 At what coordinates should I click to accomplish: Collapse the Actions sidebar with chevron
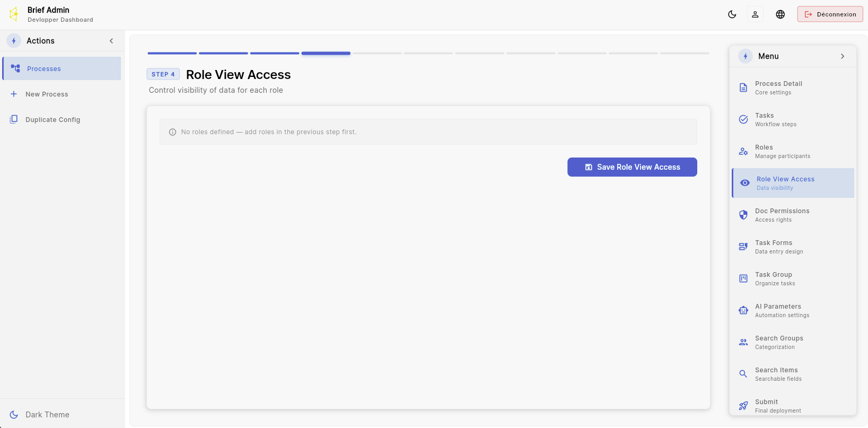point(111,41)
